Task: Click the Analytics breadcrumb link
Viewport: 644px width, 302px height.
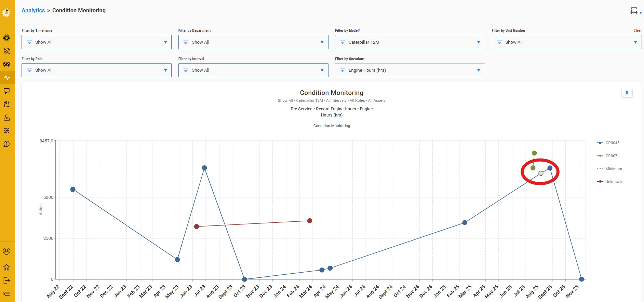Action: point(33,10)
